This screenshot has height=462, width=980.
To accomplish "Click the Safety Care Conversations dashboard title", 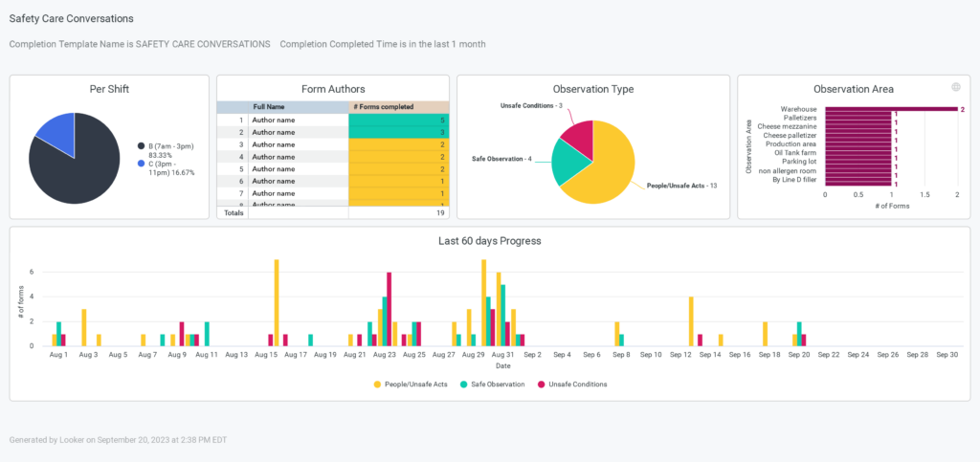I will pos(71,19).
